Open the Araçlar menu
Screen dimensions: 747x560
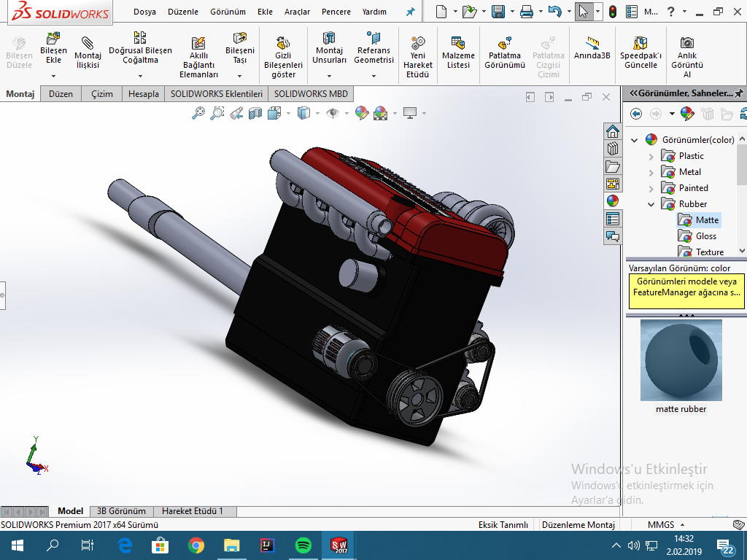pyautogui.click(x=297, y=12)
